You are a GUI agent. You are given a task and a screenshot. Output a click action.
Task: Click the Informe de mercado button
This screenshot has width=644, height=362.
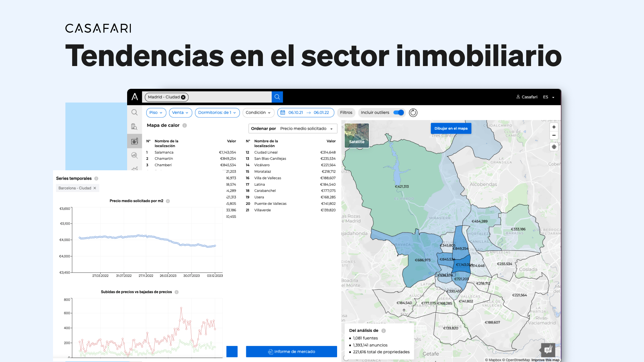[291, 352]
